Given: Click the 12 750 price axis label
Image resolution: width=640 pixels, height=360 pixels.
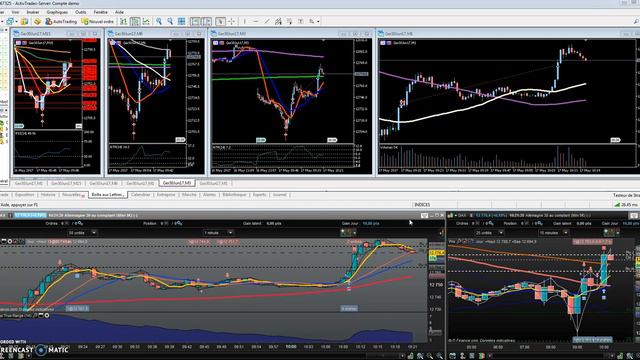Looking at the screenshot, I should pos(436,284).
